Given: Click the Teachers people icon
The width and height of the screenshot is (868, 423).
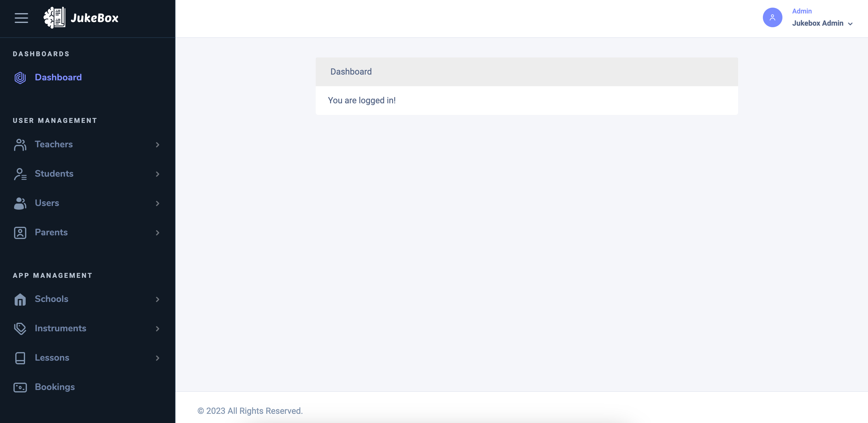Looking at the screenshot, I should 20,145.
